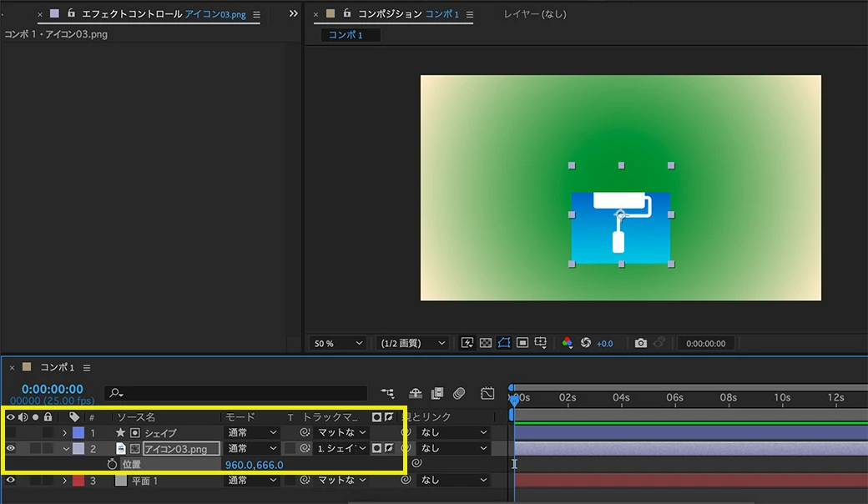Click the 0:00:00:00 viewer timecode button
This screenshot has width=868, height=504.
[x=705, y=343]
